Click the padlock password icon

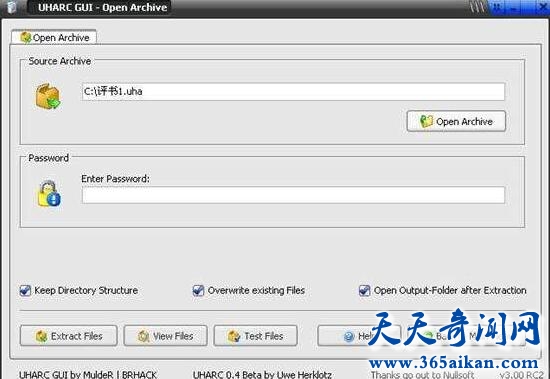49,193
